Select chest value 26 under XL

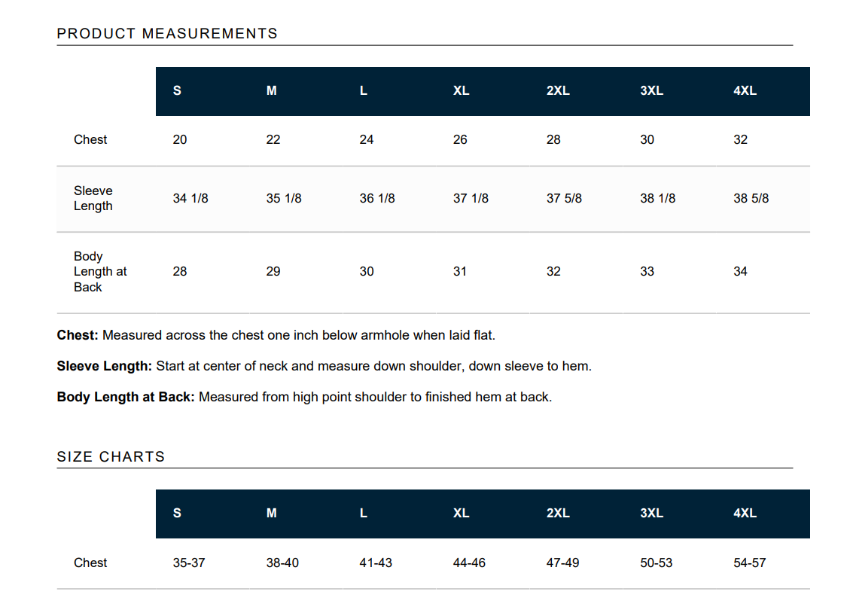[460, 139]
